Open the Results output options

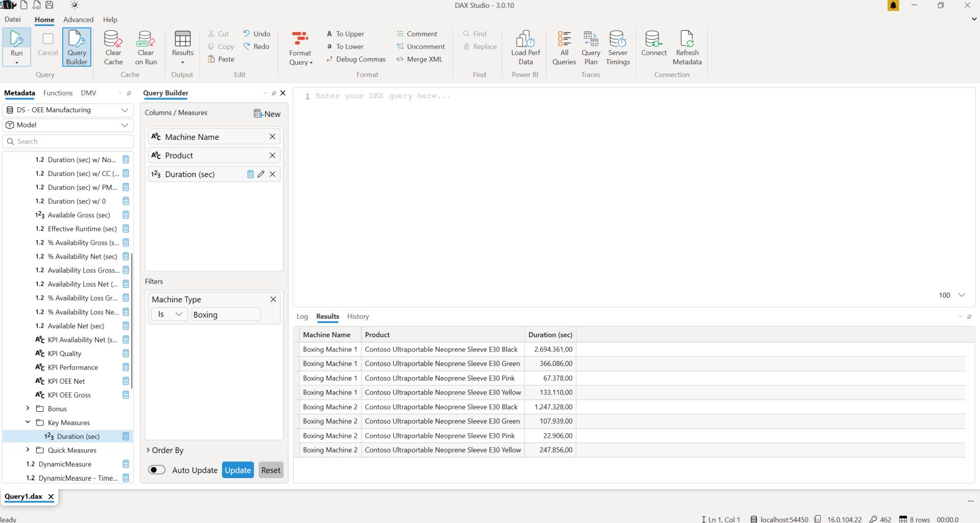pyautogui.click(x=182, y=47)
